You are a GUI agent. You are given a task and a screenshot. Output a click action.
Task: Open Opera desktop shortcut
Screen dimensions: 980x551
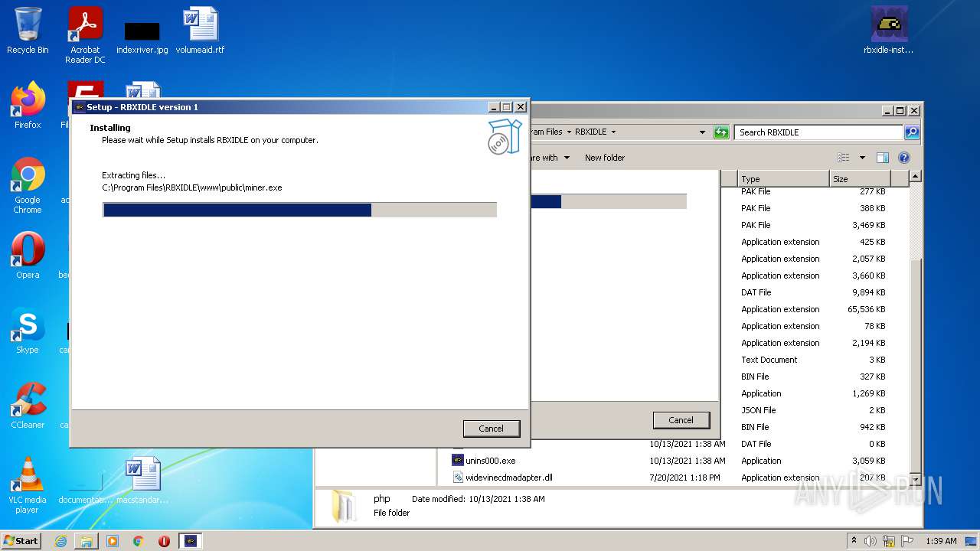coord(28,256)
